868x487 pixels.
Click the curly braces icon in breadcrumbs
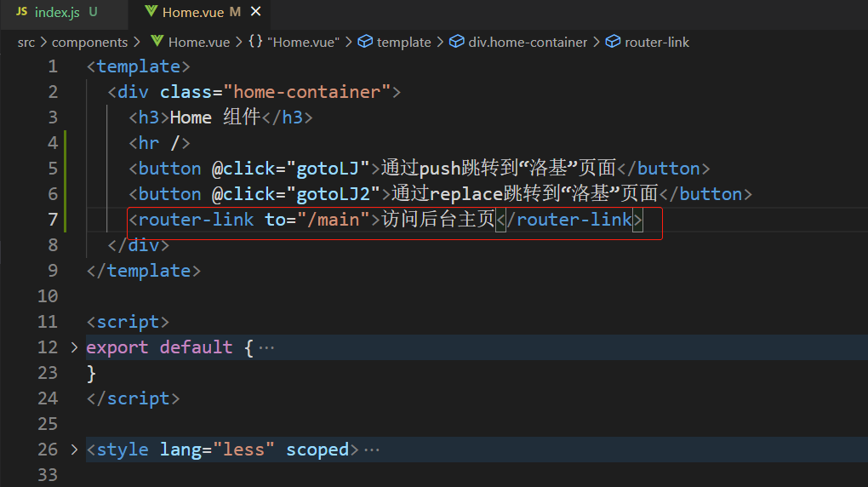(x=255, y=42)
